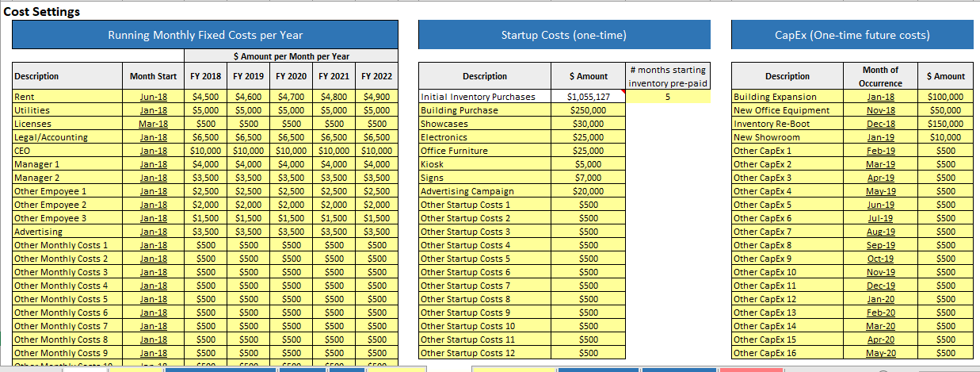This screenshot has width=980, height=372.
Task: Select Building Expansion amount $100,000
Action: coord(946,97)
